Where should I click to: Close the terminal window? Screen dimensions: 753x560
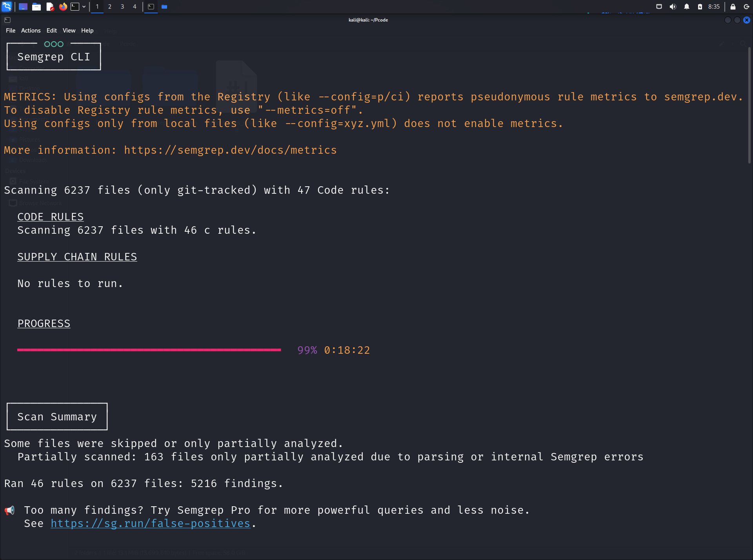[x=747, y=20]
